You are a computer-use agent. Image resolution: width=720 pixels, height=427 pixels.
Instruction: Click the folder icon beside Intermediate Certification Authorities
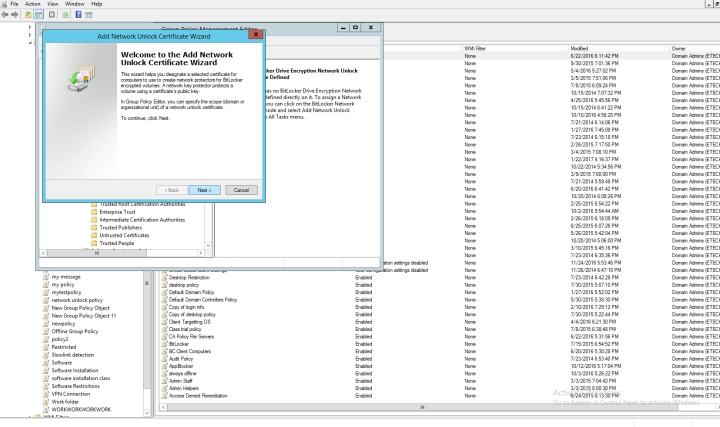pos(94,220)
